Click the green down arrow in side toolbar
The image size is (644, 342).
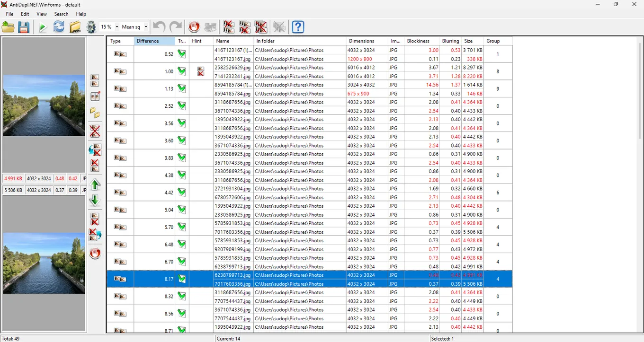[x=95, y=200]
